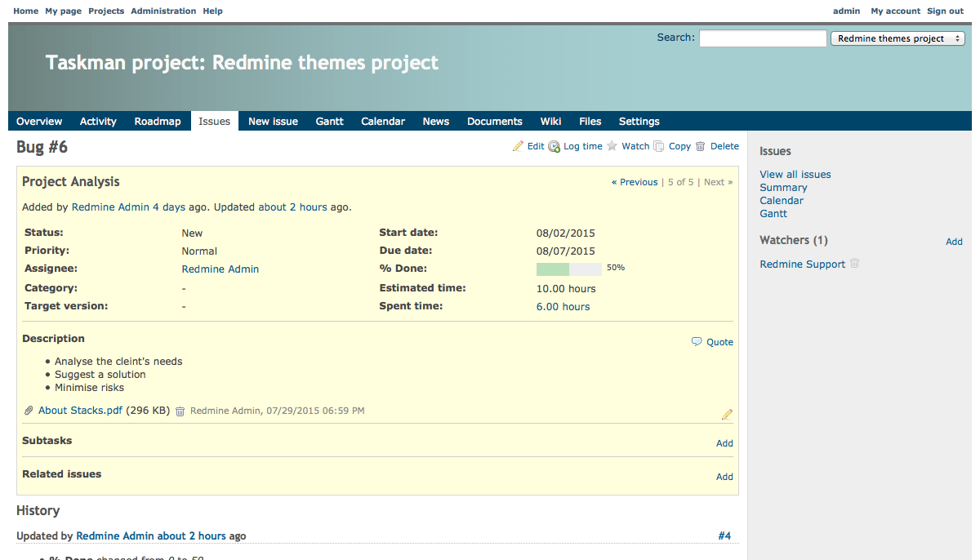Viewport: 980px width, 560px height.
Task: Click assignee Redmine Admin link
Action: [220, 269]
